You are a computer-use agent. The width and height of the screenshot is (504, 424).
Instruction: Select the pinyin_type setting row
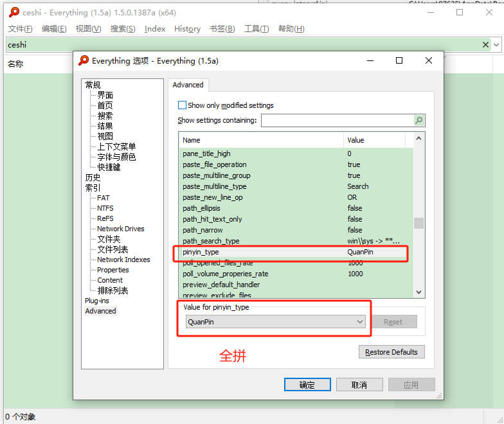[296, 252]
